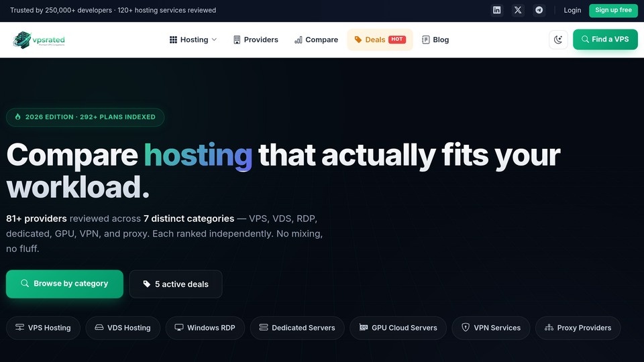Open the LinkedIn social icon
The image size is (644, 362).
tap(496, 10)
